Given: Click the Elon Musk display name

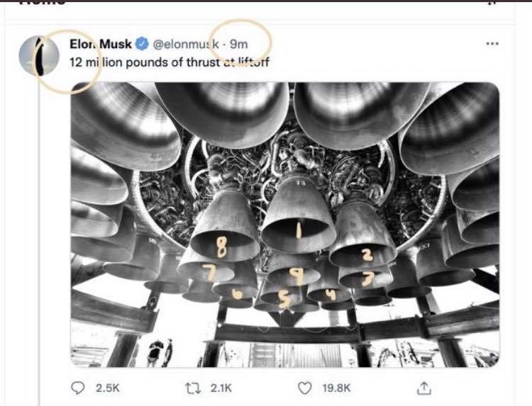Looking at the screenshot, I should [x=101, y=44].
